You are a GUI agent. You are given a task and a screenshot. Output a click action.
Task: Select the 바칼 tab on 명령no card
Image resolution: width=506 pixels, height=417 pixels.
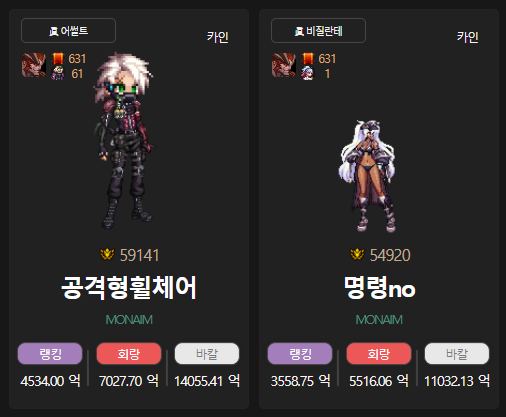point(457,354)
